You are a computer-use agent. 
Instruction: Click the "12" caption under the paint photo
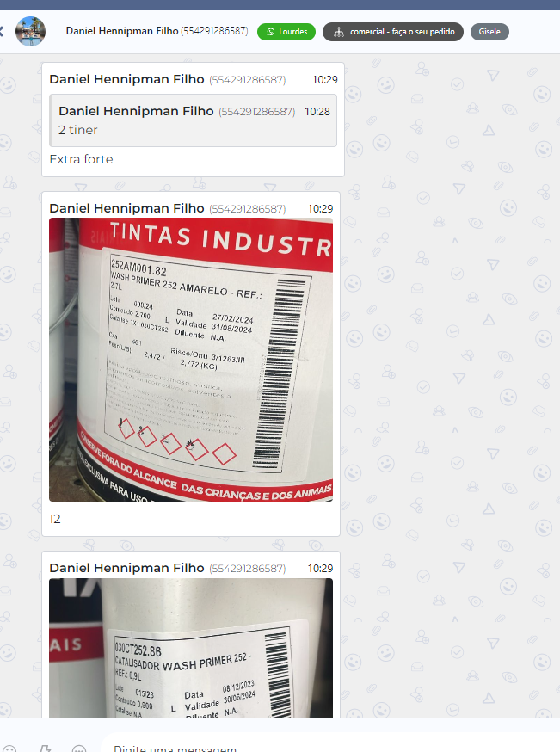pyautogui.click(x=55, y=519)
